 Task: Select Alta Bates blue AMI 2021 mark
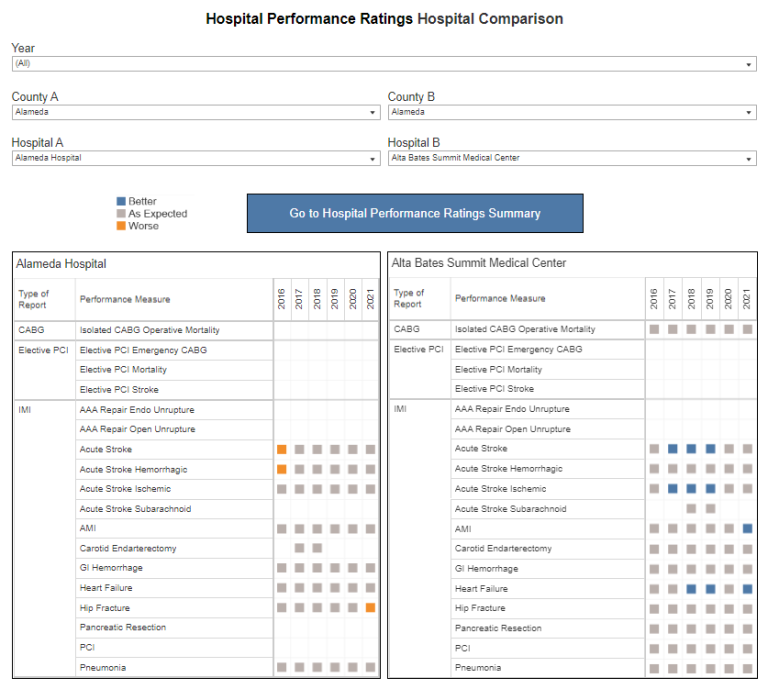pyautogui.click(x=747, y=528)
